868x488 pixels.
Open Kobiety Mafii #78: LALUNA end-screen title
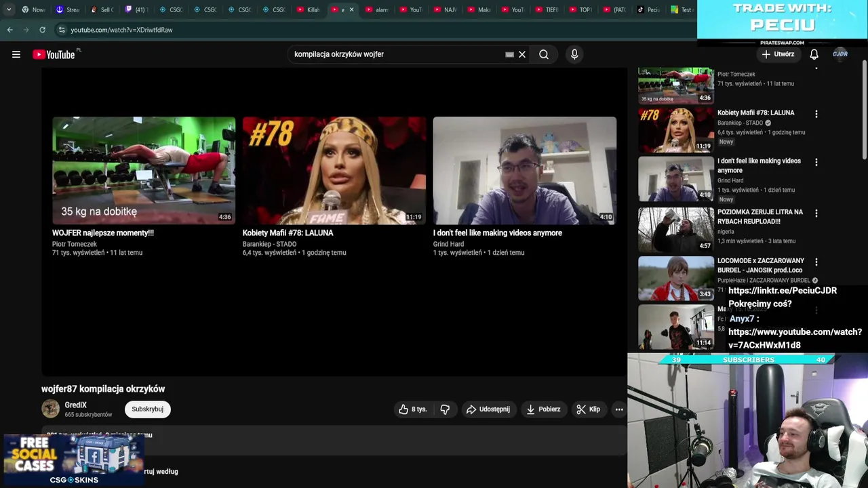(288, 232)
